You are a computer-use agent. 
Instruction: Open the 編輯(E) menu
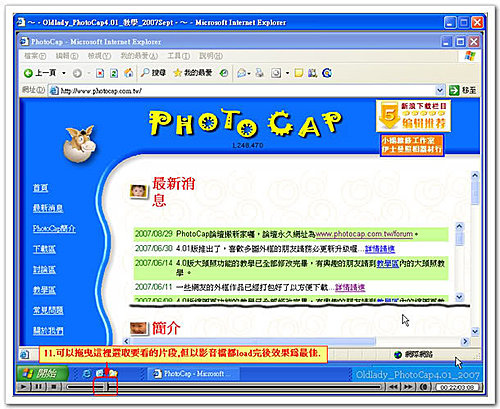click(x=67, y=56)
